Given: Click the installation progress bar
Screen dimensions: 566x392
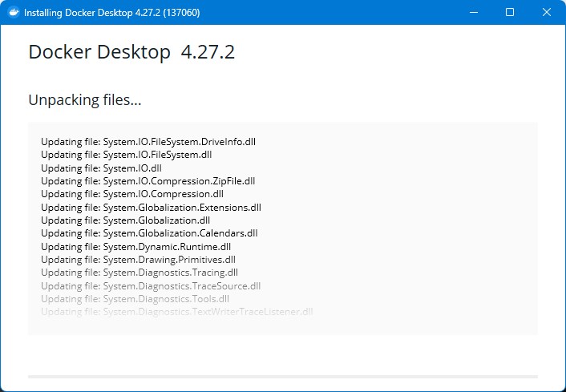Looking at the screenshot, I should click(x=282, y=376).
